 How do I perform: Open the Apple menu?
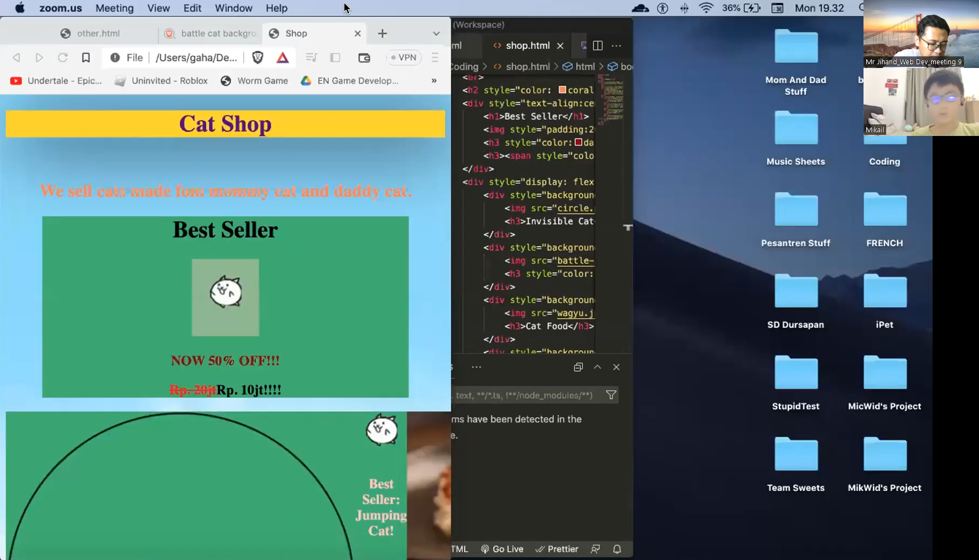pyautogui.click(x=20, y=8)
